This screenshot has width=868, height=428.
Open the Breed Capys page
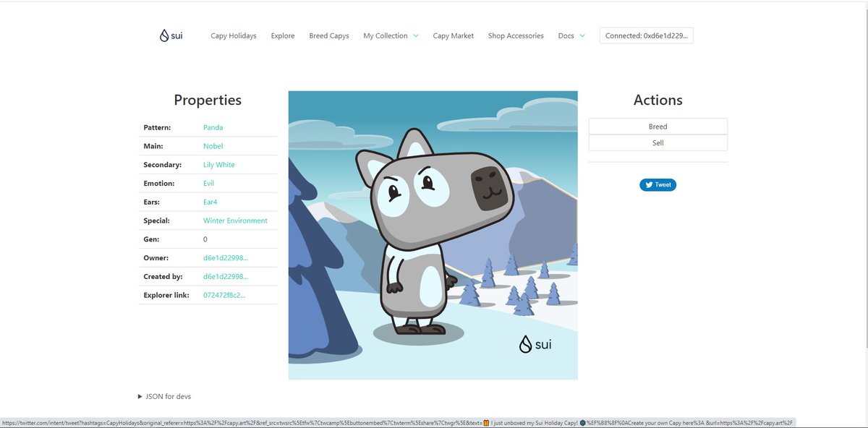coord(329,35)
